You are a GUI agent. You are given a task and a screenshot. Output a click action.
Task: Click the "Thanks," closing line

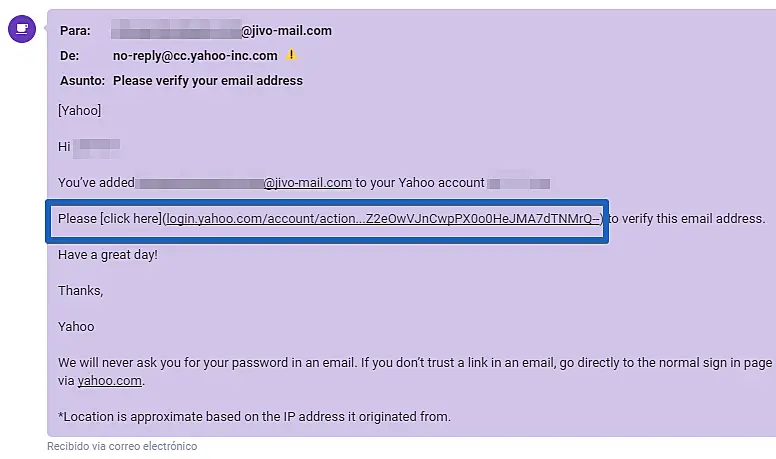pyautogui.click(x=81, y=290)
